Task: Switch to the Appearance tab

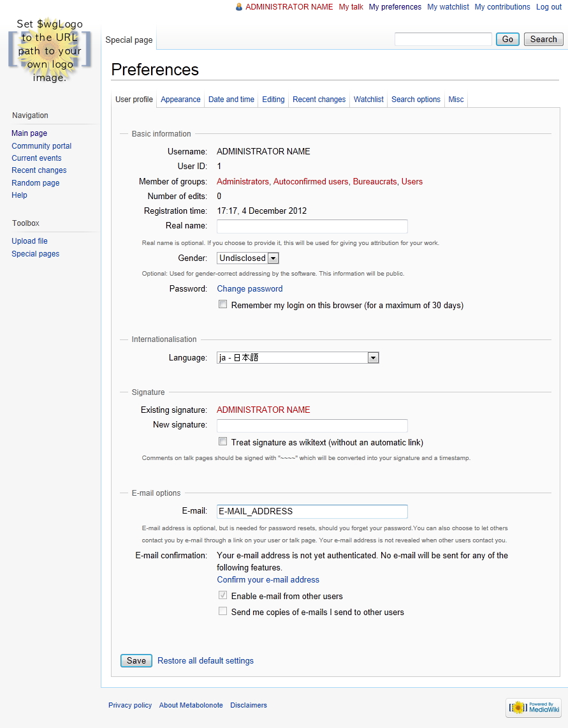Action: tap(180, 100)
